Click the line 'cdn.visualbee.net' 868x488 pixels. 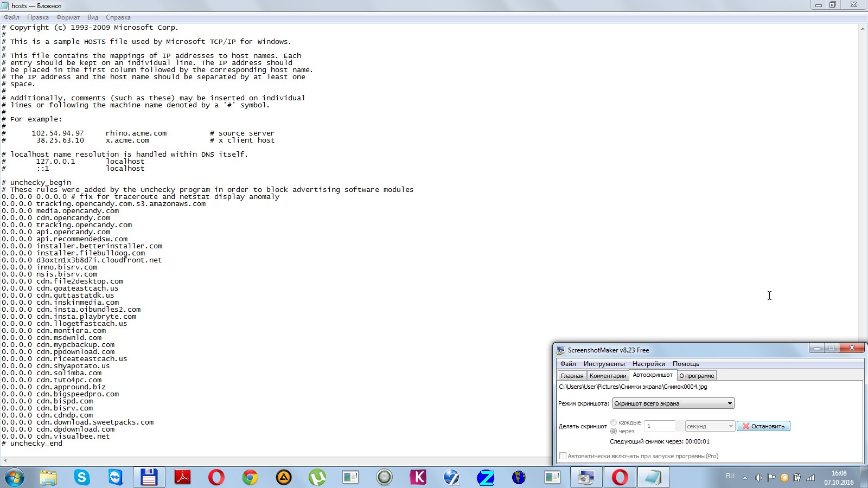click(x=55, y=436)
